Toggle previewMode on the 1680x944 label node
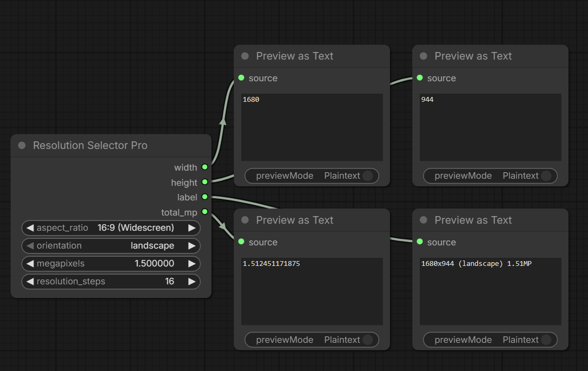The width and height of the screenshot is (588, 371). click(490, 340)
